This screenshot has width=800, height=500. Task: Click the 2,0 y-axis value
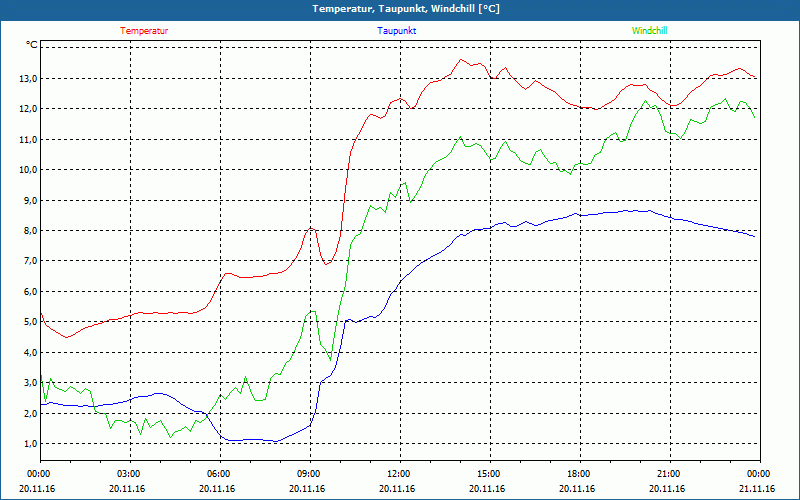(31, 414)
